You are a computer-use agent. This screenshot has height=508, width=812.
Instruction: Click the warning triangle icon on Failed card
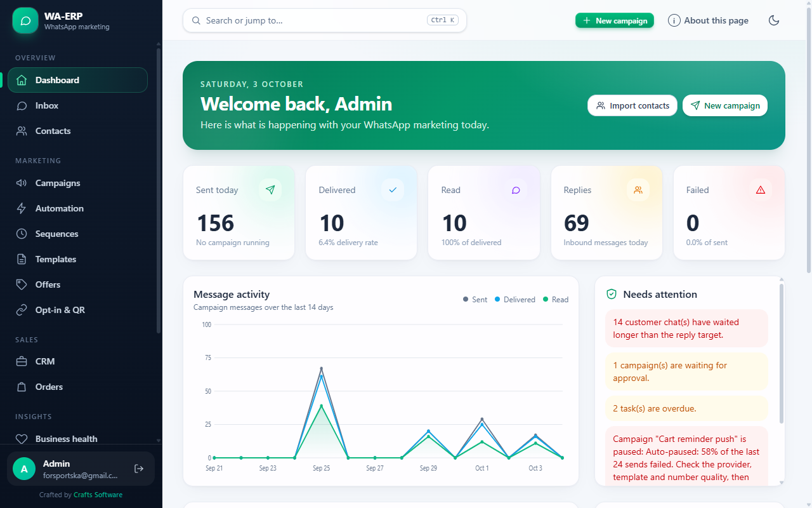tap(761, 190)
